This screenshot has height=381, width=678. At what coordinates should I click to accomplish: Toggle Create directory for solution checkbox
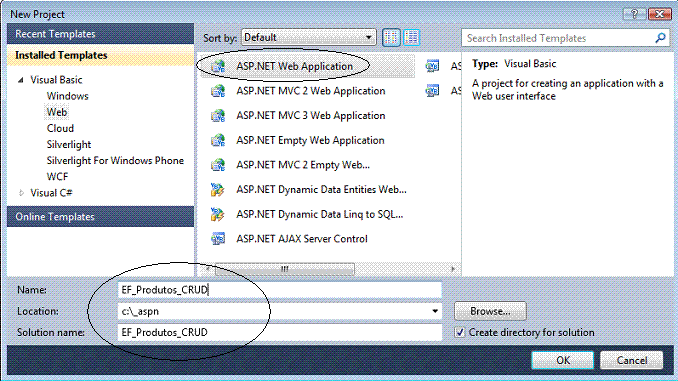[x=460, y=332]
